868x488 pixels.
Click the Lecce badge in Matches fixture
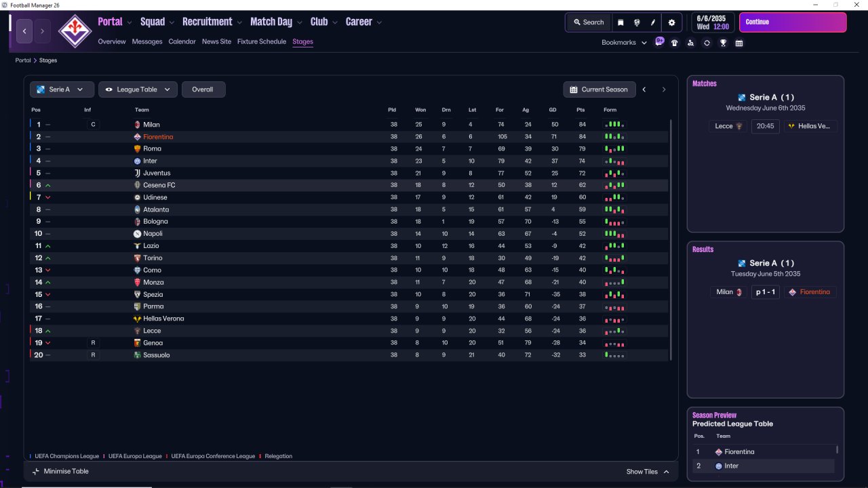point(739,126)
